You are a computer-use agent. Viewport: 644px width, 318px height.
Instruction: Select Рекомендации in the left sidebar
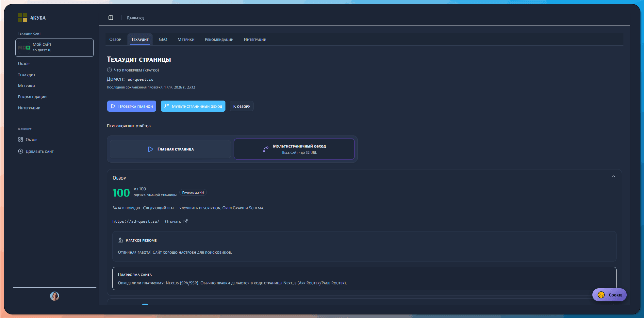32,97
